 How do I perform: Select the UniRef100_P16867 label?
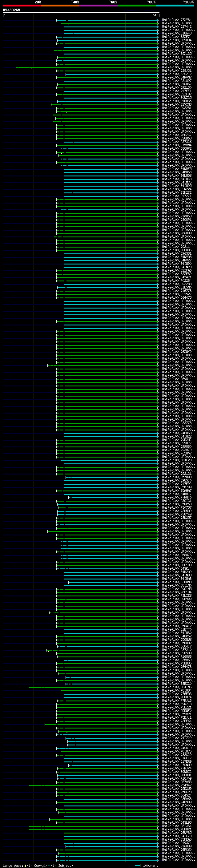(177, 84)
